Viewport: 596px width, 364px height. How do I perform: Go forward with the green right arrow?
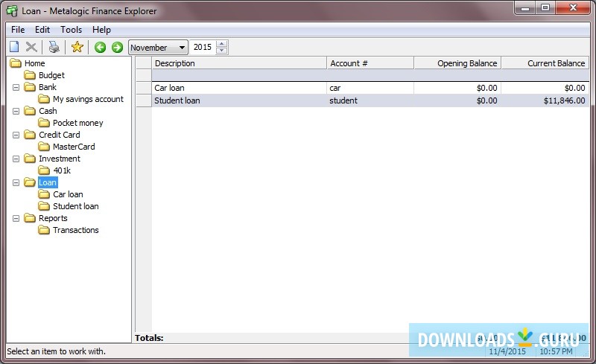pos(118,47)
